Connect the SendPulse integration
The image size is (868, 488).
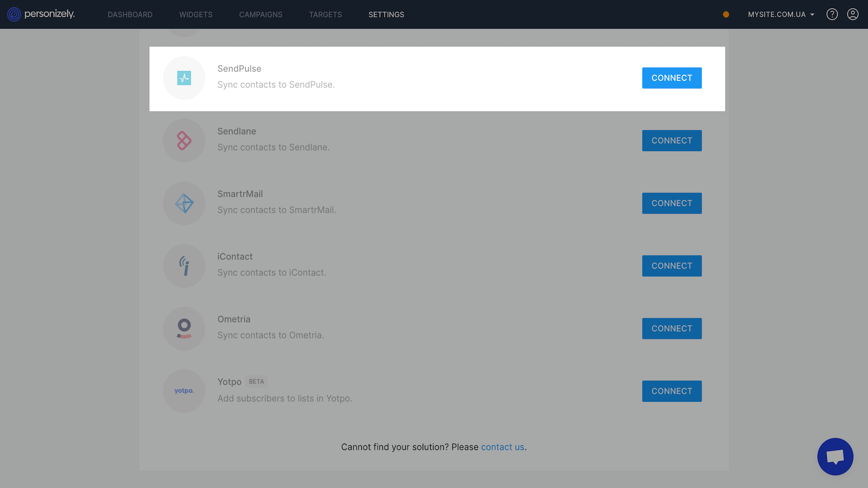pyautogui.click(x=672, y=78)
